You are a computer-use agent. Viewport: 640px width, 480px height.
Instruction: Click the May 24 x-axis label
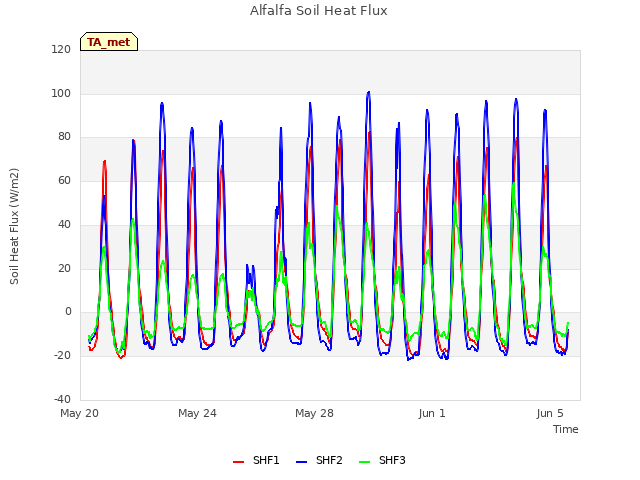(197, 413)
